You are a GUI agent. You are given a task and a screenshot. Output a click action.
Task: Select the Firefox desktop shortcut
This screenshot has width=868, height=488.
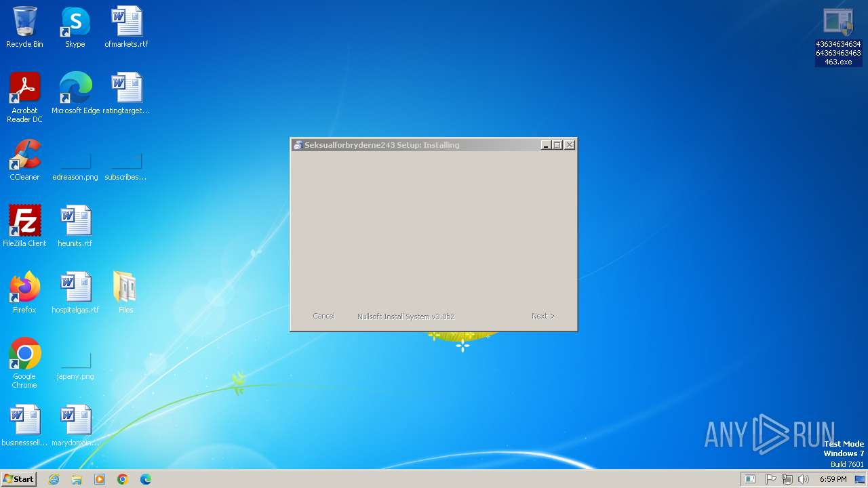[x=24, y=293]
